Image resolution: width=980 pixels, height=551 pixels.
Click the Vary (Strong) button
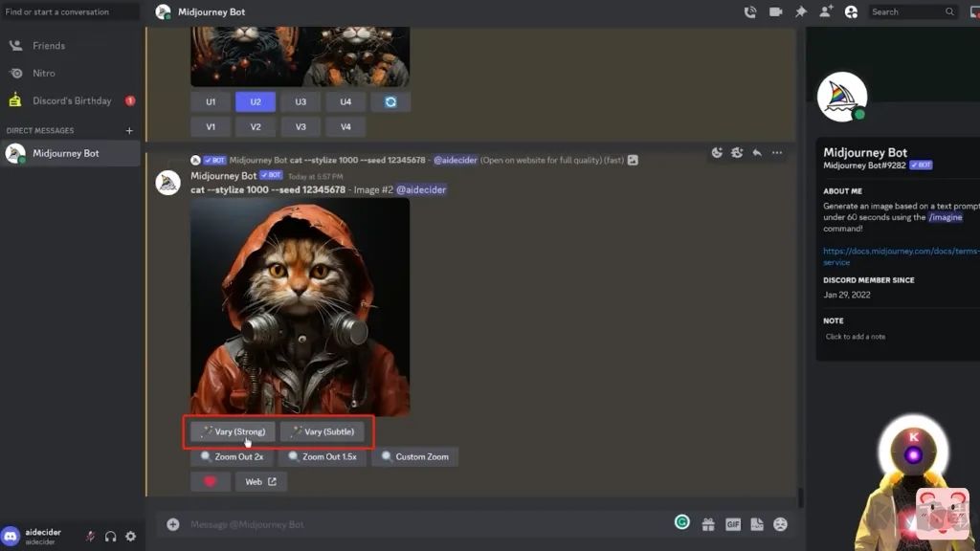tap(233, 431)
